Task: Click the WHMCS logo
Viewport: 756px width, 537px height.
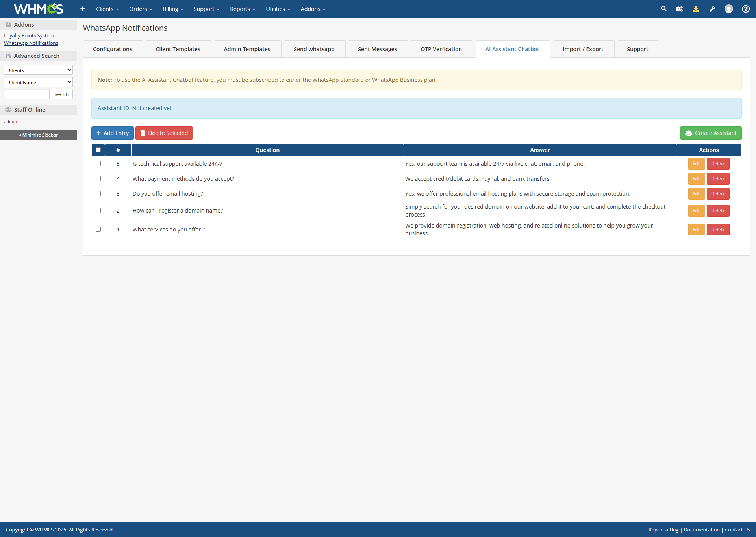Action: pyautogui.click(x=38, y=9)
